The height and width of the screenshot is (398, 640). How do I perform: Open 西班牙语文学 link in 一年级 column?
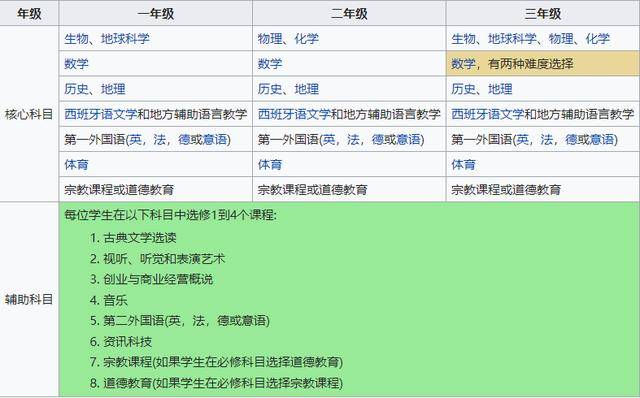(101, 114)
